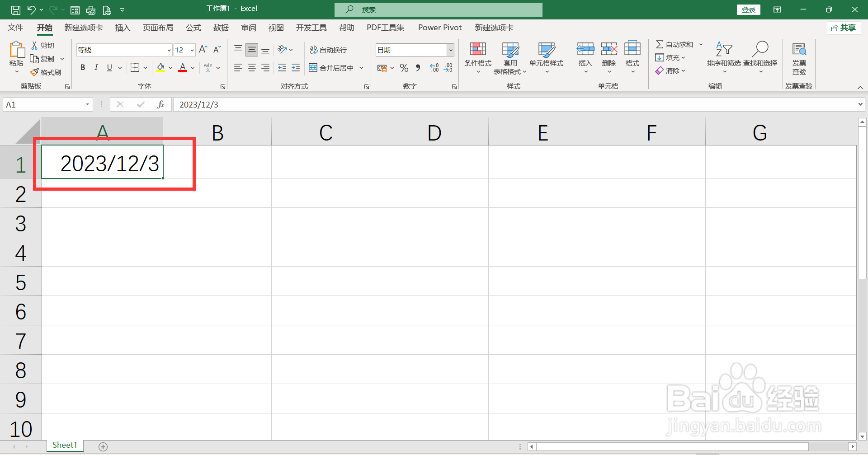
Task: Click the Save icon in title bar
Action: [x=15, y=9]
